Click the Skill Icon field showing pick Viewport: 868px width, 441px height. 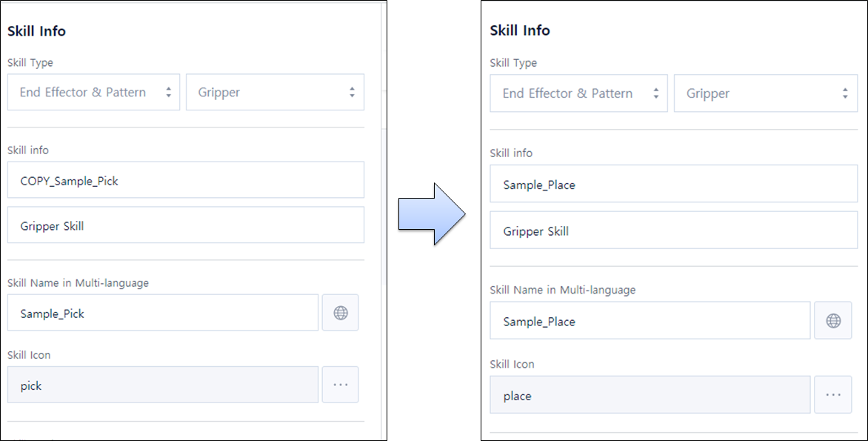coord(163,385)
